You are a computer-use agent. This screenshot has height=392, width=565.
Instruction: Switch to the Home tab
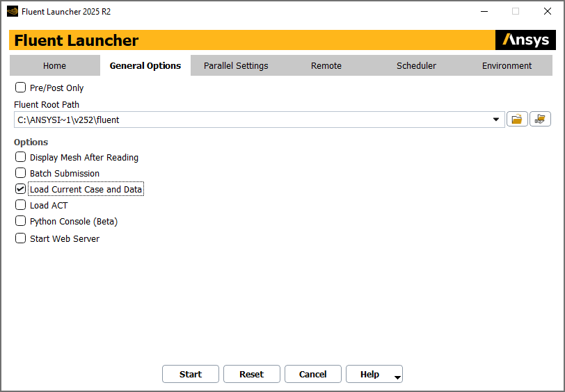point(55,65)
